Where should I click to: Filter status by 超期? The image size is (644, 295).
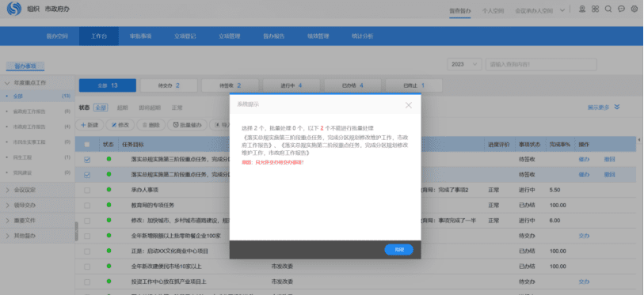tap(123, 108)
